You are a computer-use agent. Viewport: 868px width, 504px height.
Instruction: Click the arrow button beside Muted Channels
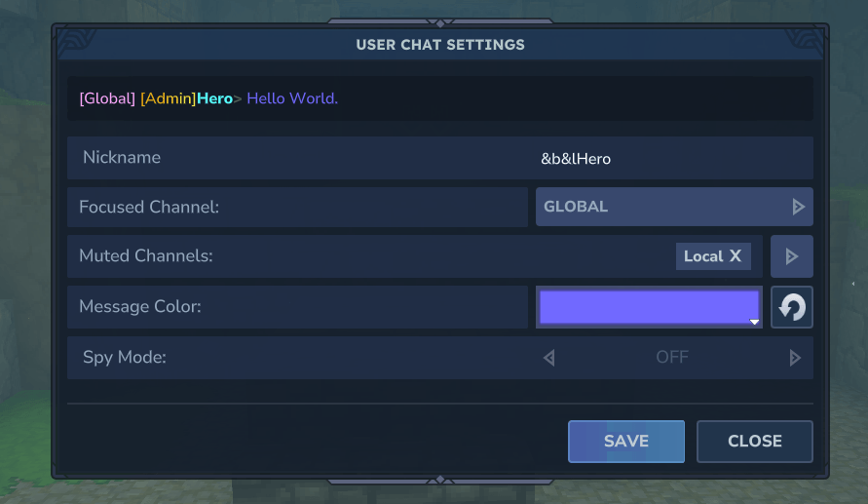(791, 256)
